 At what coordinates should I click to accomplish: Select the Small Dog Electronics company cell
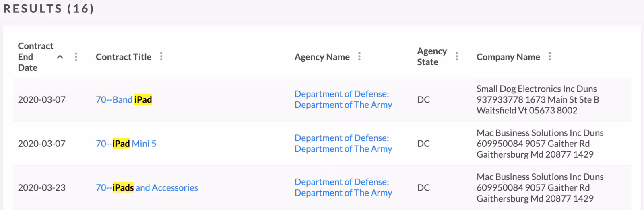tap(538, 99)
